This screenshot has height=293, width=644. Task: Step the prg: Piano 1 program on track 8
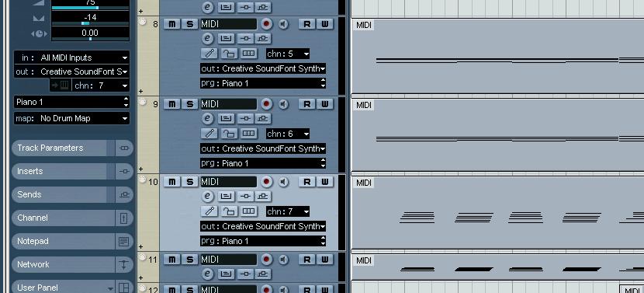323,83
